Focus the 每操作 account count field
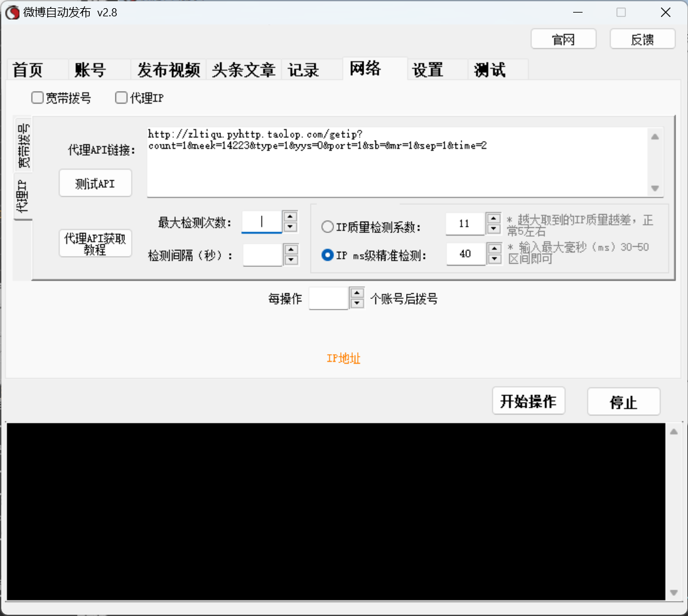 pos(329,298)
